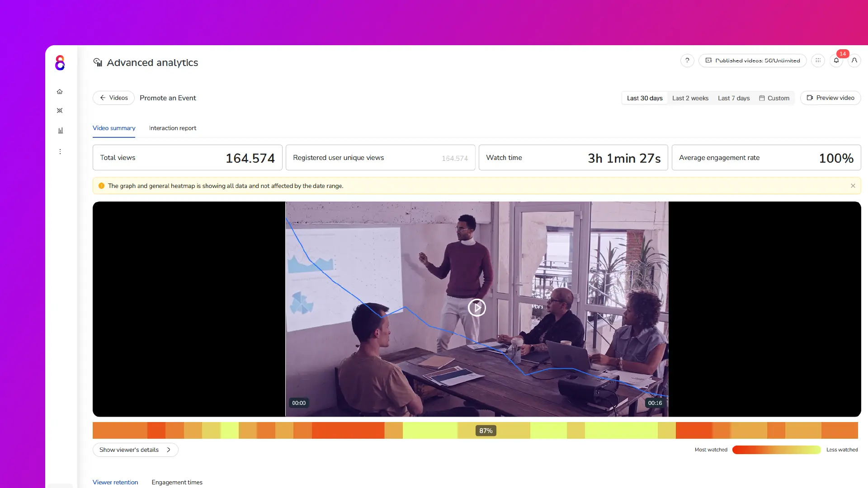Switch to the Engagement times tab
The height and width of the screenshot is (488, 868).
[x=177, y=483]
